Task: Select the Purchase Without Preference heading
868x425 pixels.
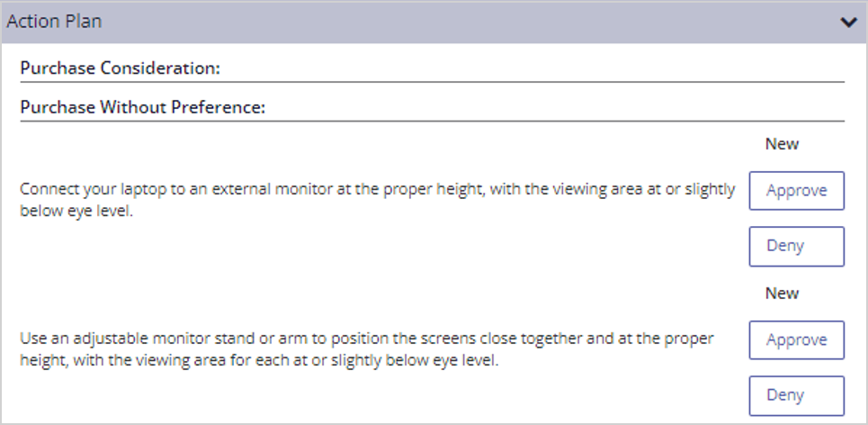Action: click(143, 107)
